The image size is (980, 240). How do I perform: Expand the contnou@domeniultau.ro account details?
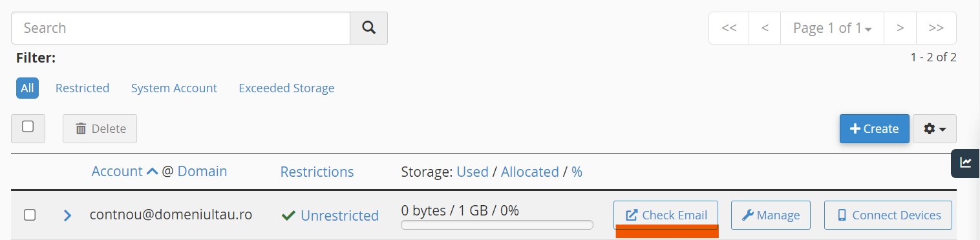[67, 215]
